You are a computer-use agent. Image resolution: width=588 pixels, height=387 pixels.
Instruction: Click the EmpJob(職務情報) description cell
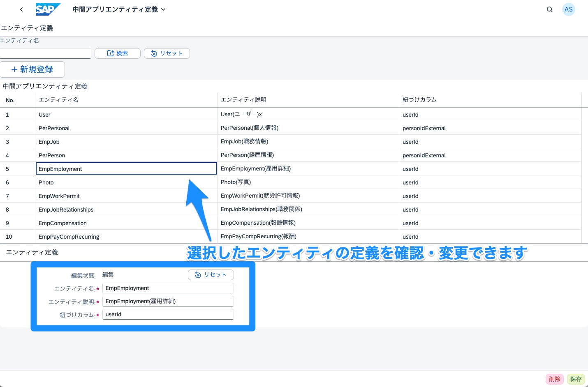308,142
